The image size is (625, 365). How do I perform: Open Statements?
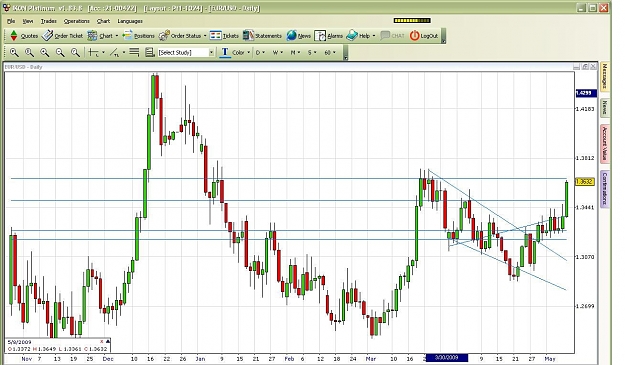262,36
